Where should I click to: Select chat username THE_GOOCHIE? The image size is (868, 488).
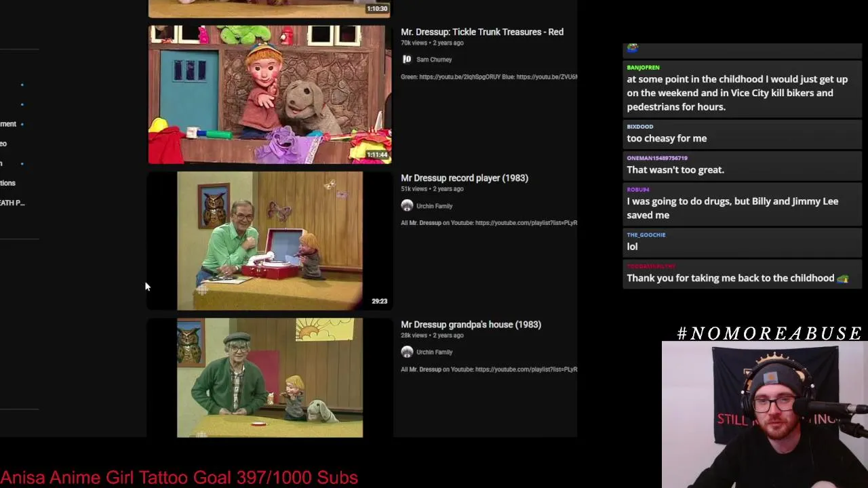[646, 235]
